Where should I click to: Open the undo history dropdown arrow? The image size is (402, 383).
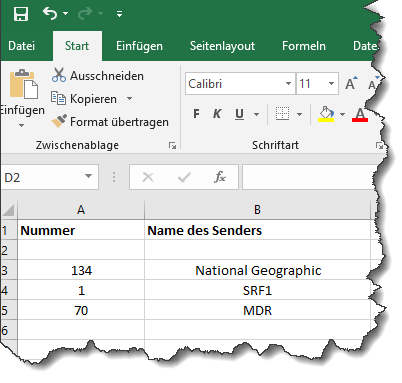coord(66,14)
